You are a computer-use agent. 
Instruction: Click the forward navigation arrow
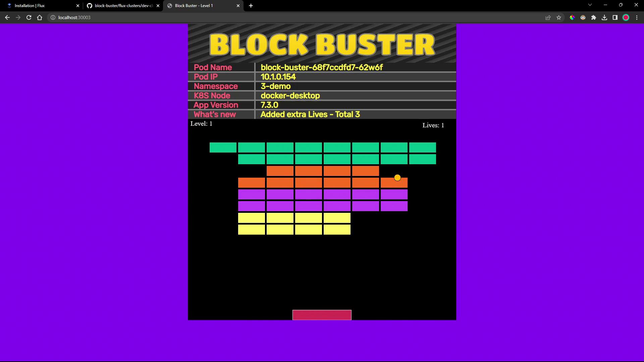coord(18,17)
